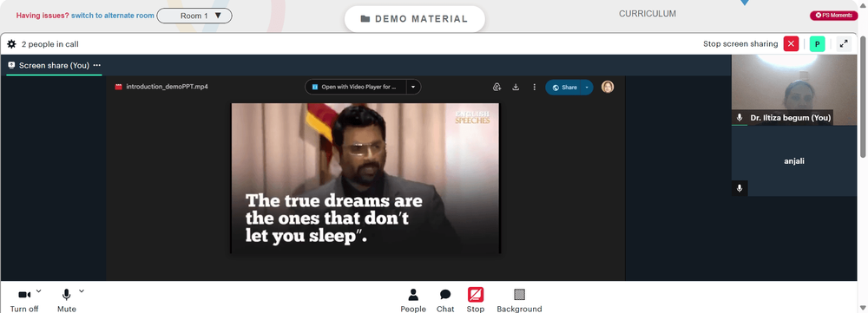Image resolution: width=868 pixels, height=313 pixels.
Task: Expand camera options chevron
Action: (x=39, y=290)
